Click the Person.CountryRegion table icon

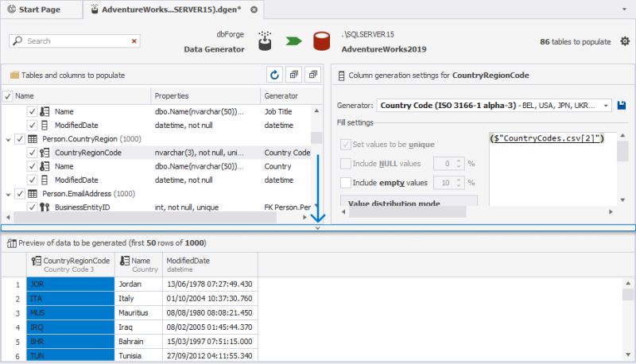33,139
